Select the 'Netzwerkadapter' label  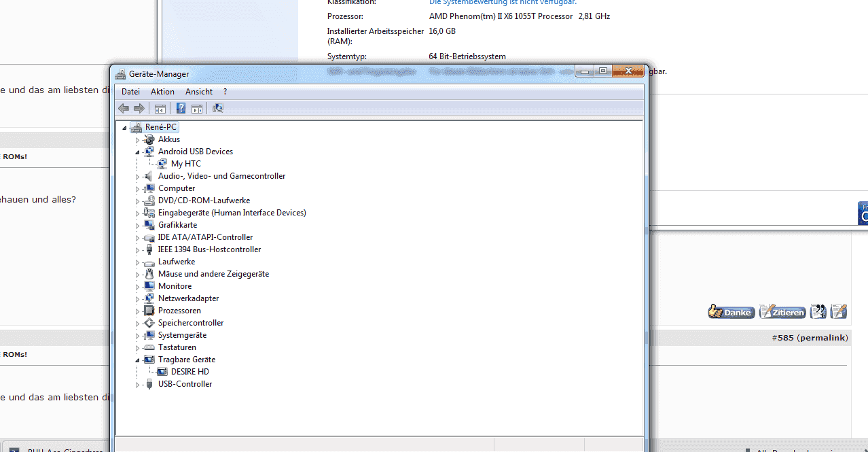click(189, 298)
